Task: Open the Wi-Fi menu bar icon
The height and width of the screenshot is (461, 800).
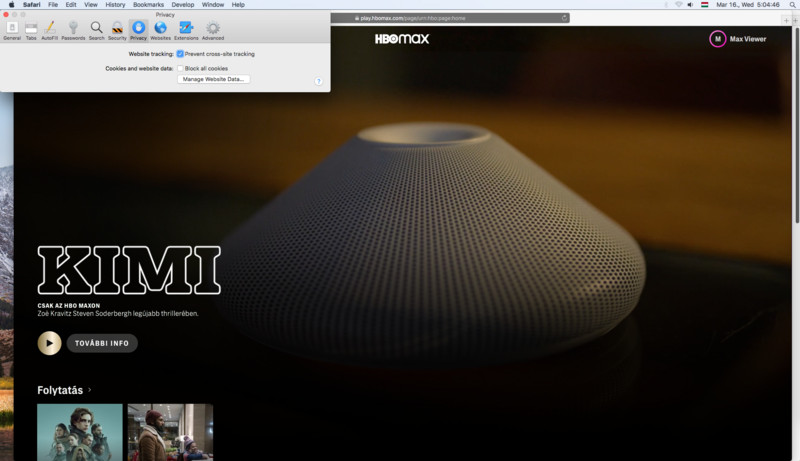Action: click(678, 5)
